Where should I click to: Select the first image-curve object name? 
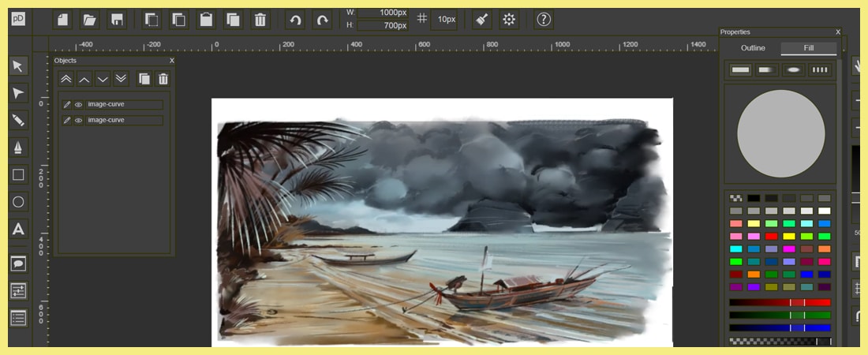pos(124,105)
